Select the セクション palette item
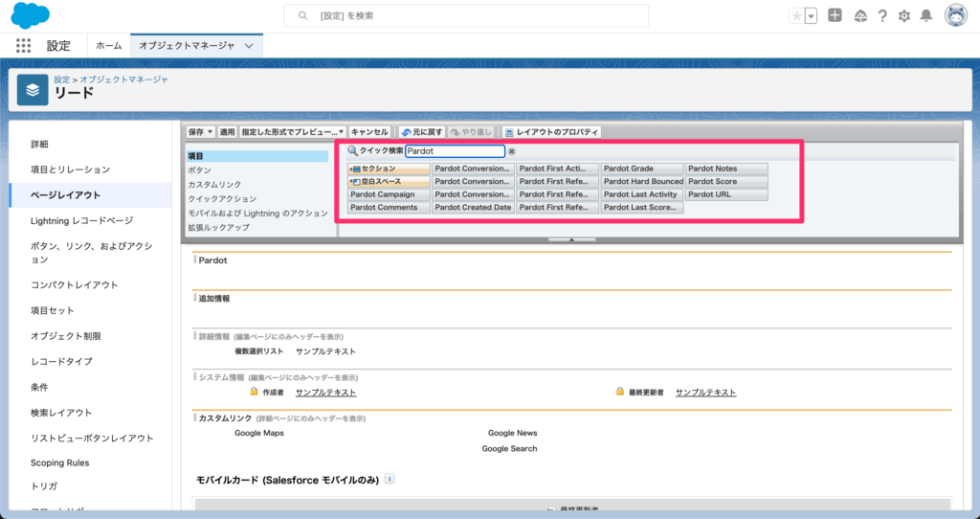980x519 pixels. click(389, 169)
